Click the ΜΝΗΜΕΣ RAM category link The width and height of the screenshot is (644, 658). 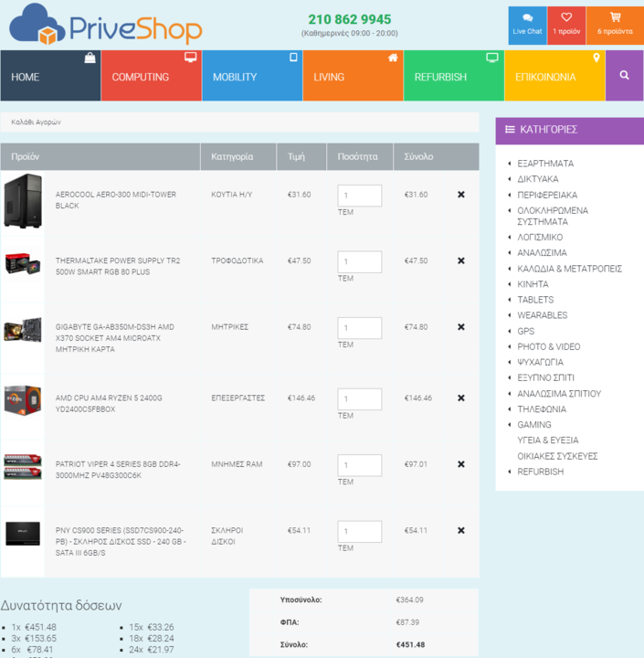pos(237,464)
